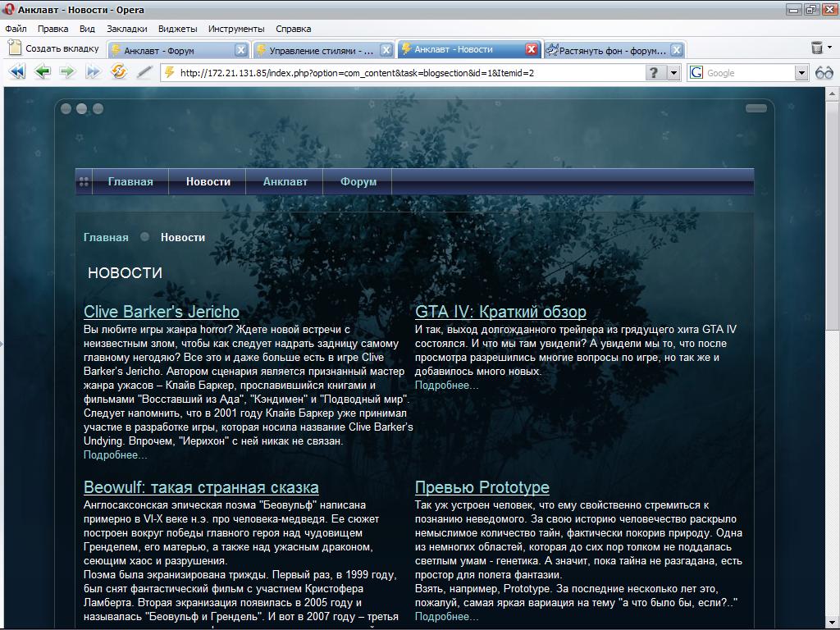Screen dimensions: 840x630
Task: Click the Главная breadcrumb link
Action: click(x=106, y=237)
